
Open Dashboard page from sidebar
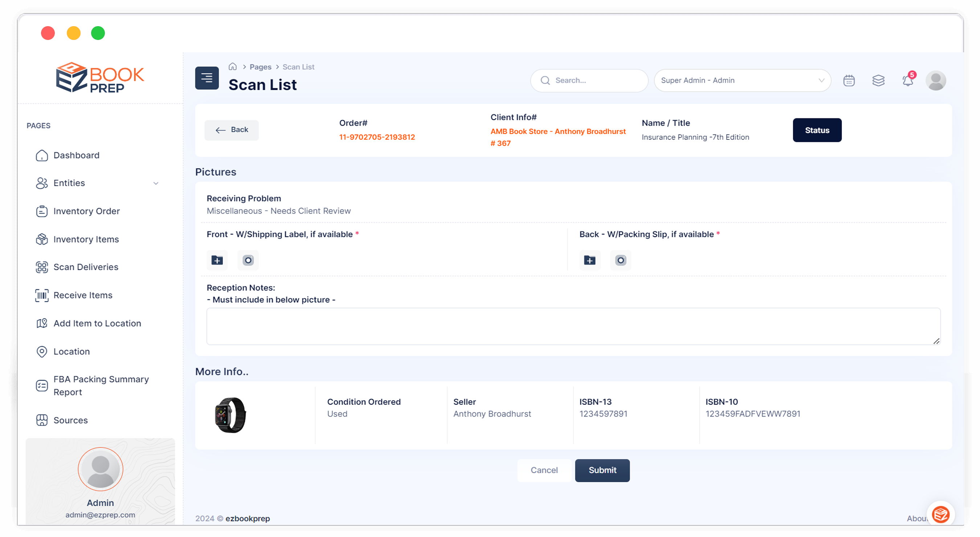[x=76, y=155]
